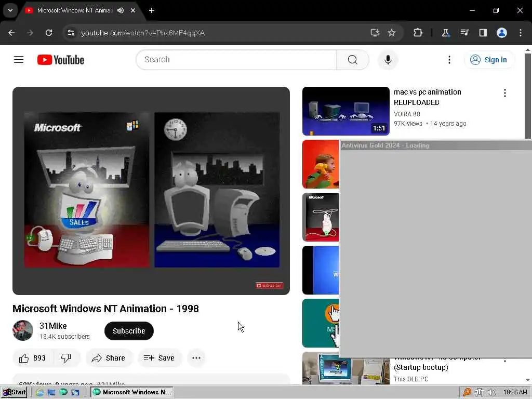Install app icon in address bar
The width and height of the screenshot is (532, 399).
click(x=375, y=33)
